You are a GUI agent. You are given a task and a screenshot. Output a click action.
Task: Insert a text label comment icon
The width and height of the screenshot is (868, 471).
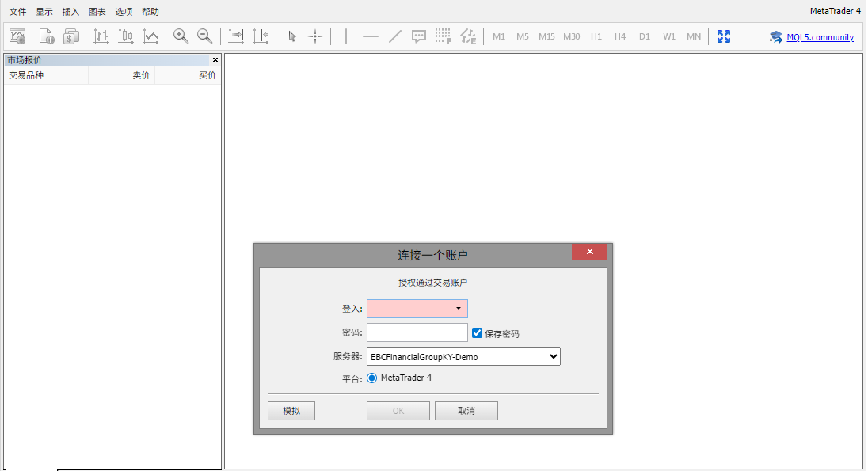point(419,36)
